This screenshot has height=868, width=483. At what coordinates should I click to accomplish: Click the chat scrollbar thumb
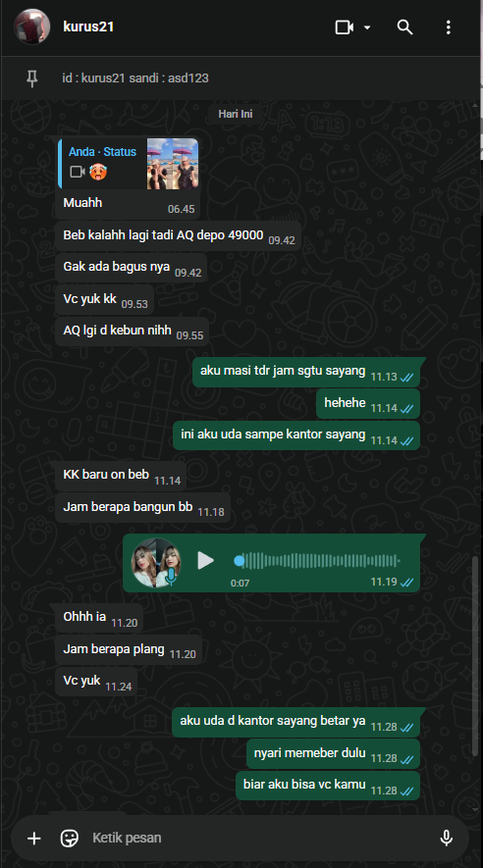475,656
